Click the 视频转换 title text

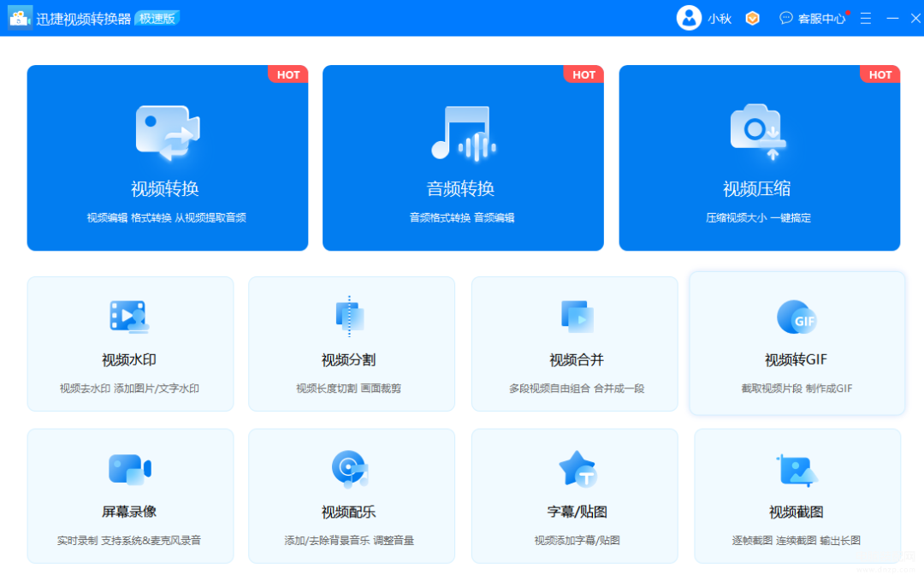(165, 188)
